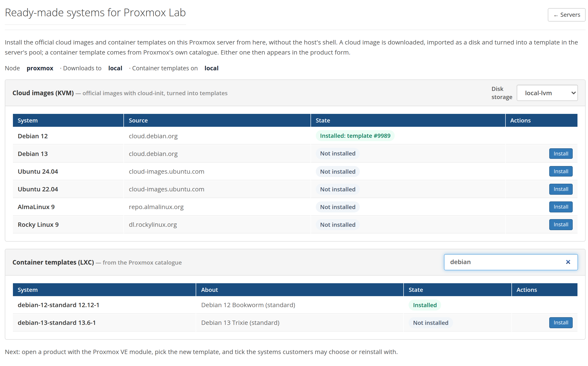Install the Debian 13 cloud image
The image size is (588, 366).
[561, 154]
